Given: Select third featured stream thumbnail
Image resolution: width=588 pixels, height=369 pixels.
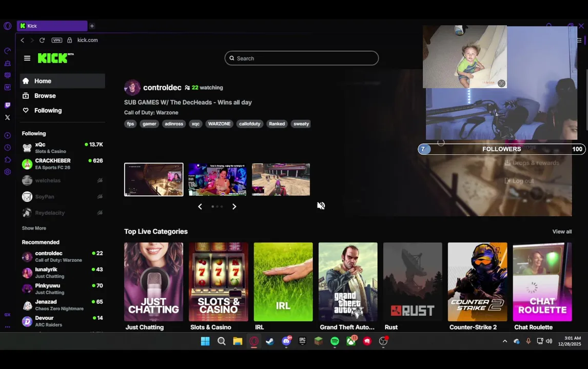Looking at the screenshot, I should click(x=281, y=179).
